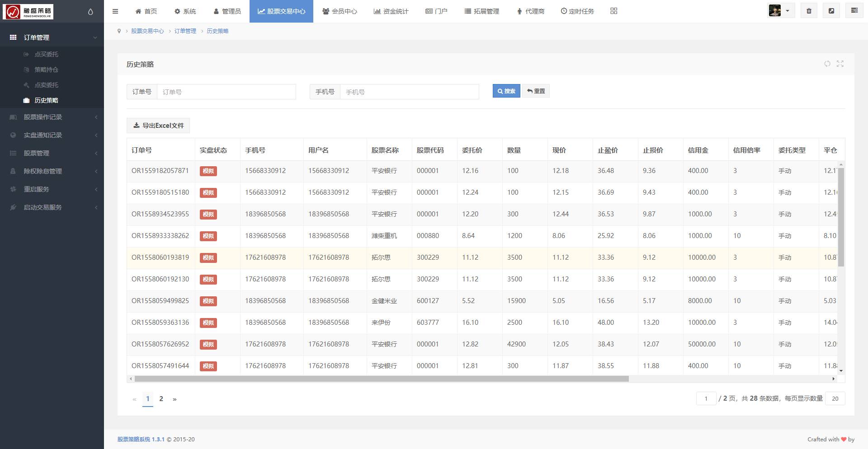The height and width of the screenshot is (449, 868).
Task: Click the next page » arrow
Action: tap(175, 399)
